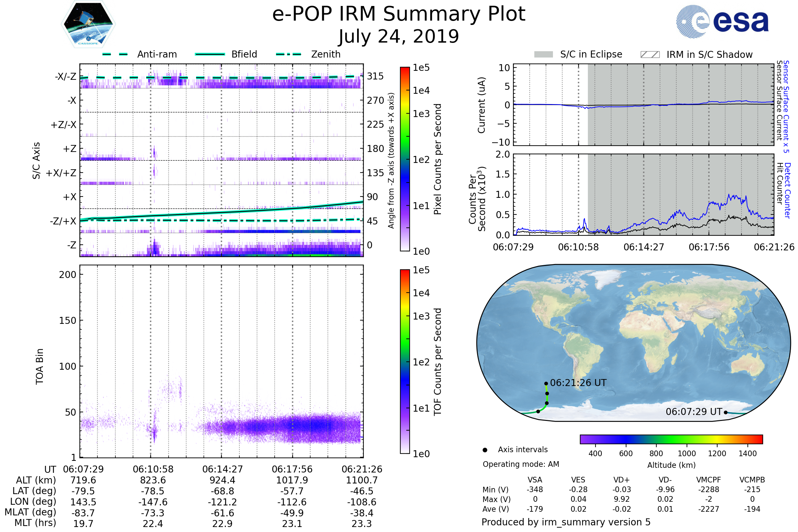The height and width of the screenshot is (532, 798).
Task: Click the VSA voltage column header
Action: tap(535, 480)
